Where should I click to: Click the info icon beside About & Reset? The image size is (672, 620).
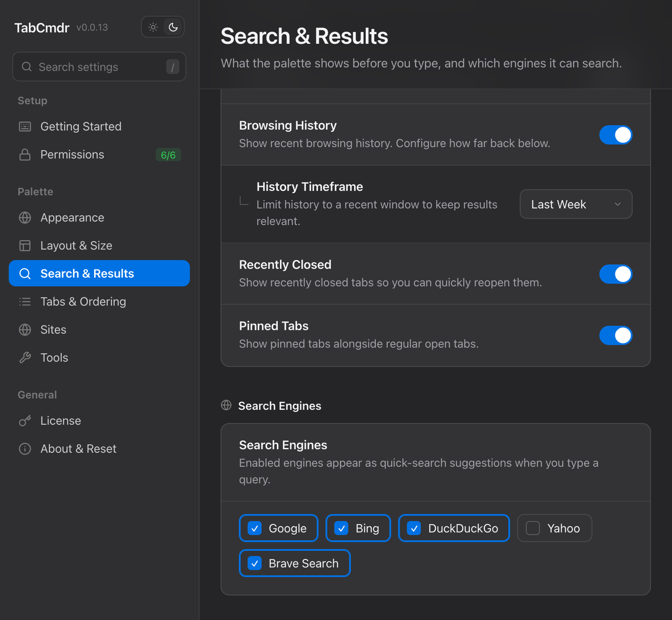(x=25, y=449)
